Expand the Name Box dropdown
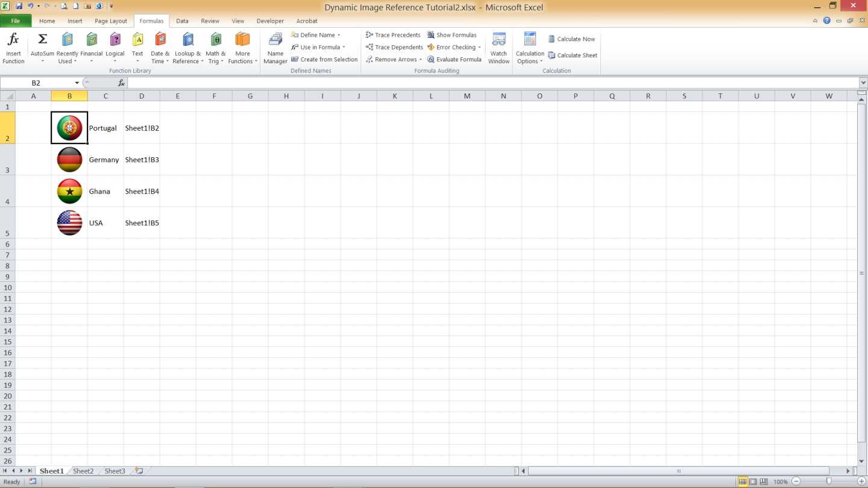 click(x=77, y=83)
